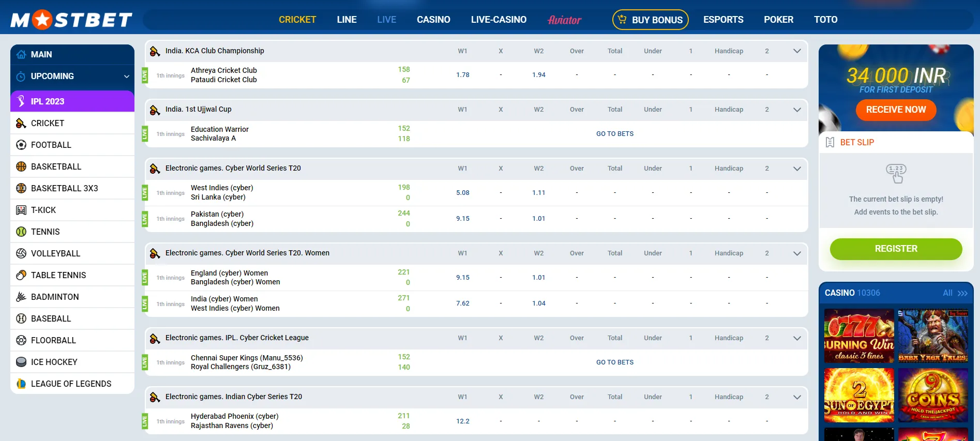Open the Baba Yaga Tales game thumbnail
Image resolution: width=980 pixels, height=441 pixels.
933,336
